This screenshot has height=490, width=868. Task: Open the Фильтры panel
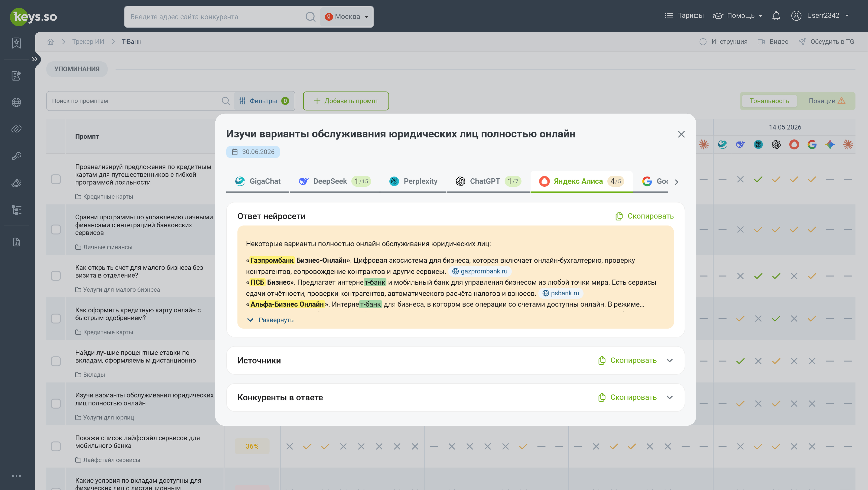pyautogui.click(x=264, y=101)
